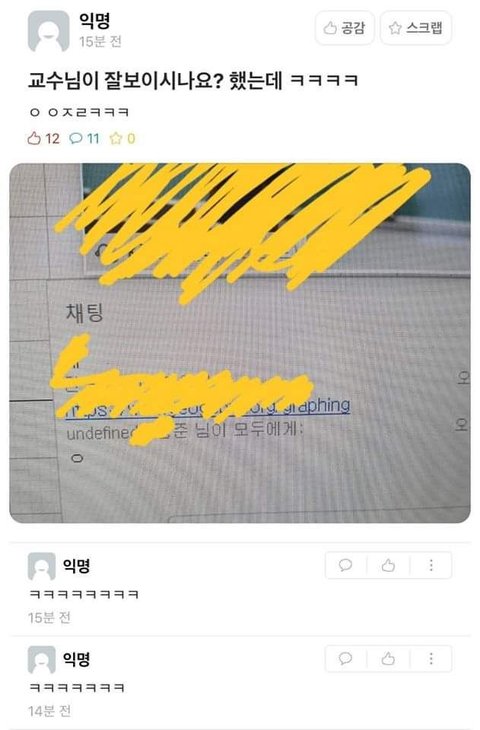
Task: Click the second comment's 익명 name
Action: pyautogui.click(x=76, y=659)
